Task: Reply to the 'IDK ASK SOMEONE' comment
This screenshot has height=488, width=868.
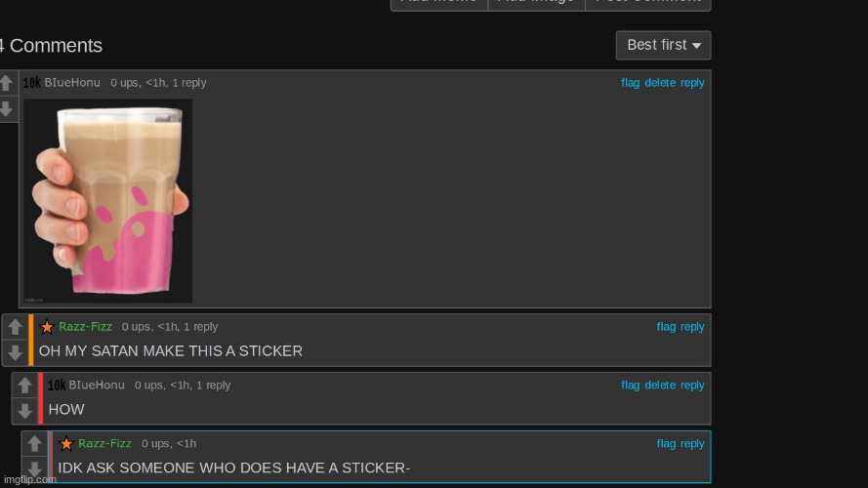Action: (692, 444)
